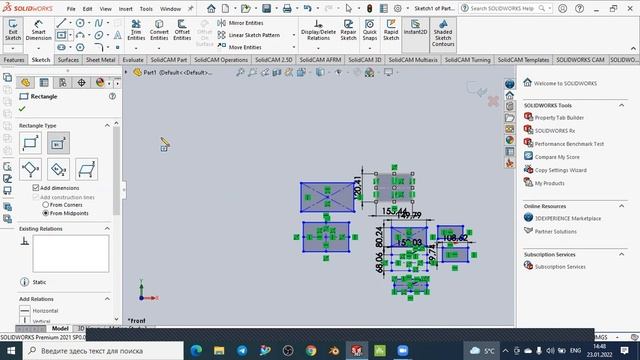The height and width of the screenshot is (360, 640).
Task: Toggle Add dimensions checkbox
Action: [x=36, y=188]
